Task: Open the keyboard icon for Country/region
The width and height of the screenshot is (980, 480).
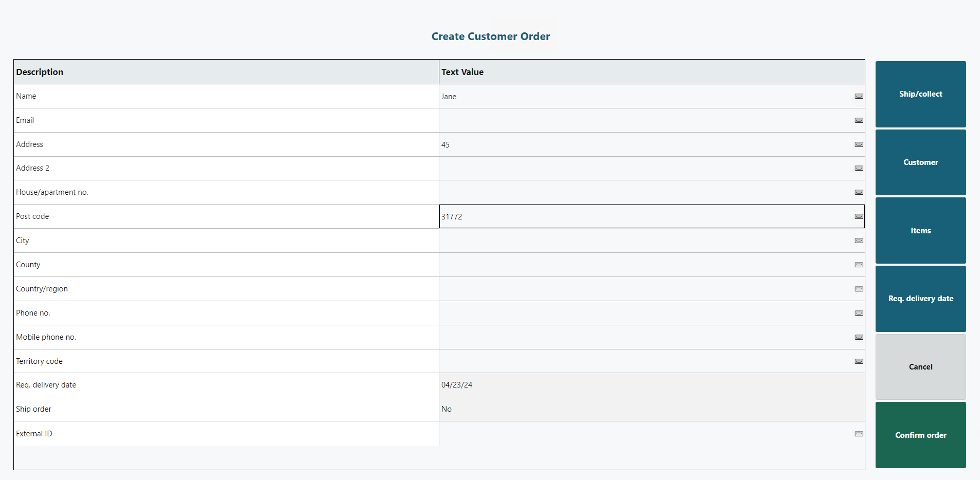Action: (x=859, y=289)
